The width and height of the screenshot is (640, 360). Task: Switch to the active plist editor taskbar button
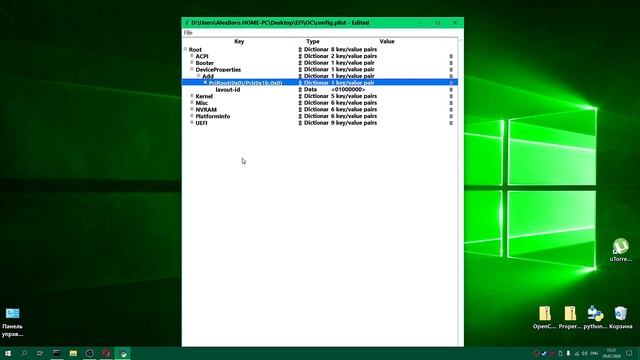[x=123, y=353]
